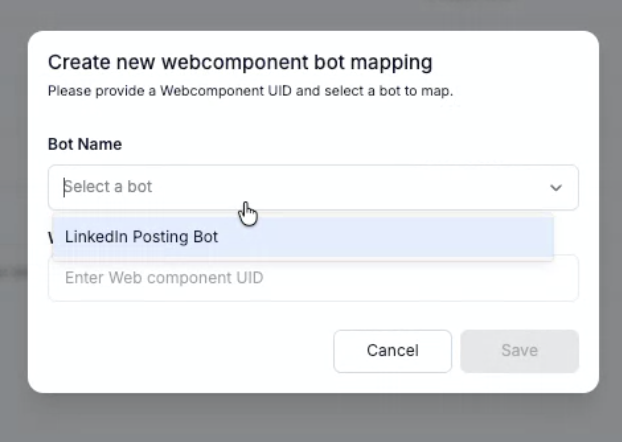Collapse the bot list using the chevron
622x442 pixels.
coord(556,187)
